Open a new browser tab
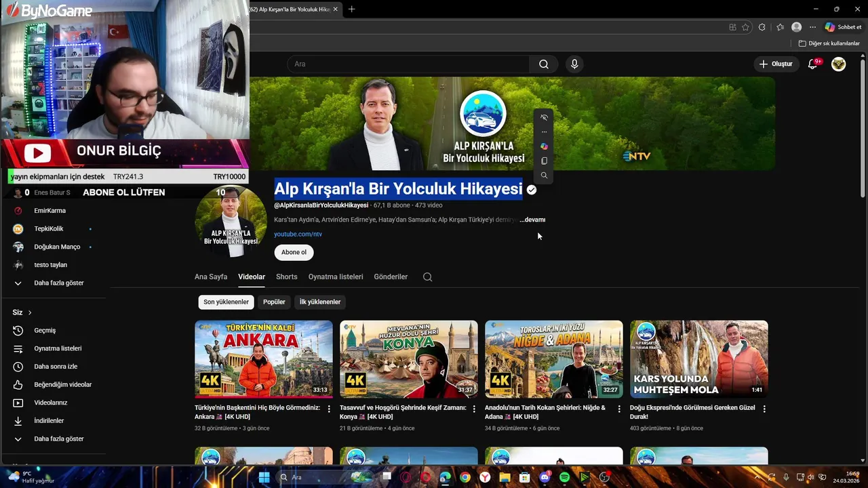This screenshot has height=488, width=868. [x=351, y=9]
